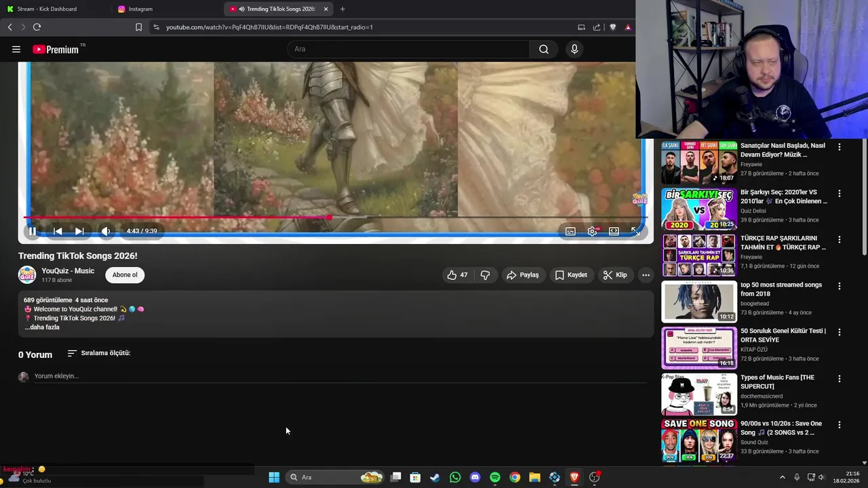Open video quality settings gear
This screenshot has height=488, width=868.
pyautogui.click(x=592, y=231)
